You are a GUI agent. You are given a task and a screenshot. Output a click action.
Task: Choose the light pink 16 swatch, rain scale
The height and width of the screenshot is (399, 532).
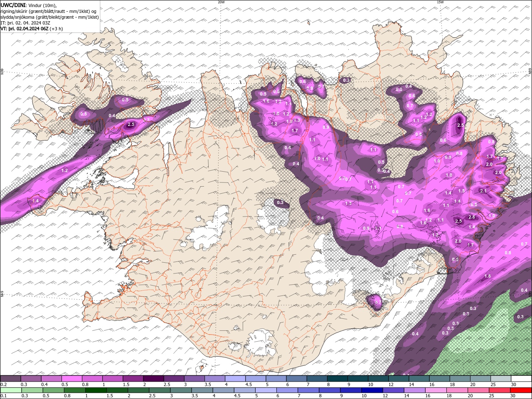coord(436,390)
